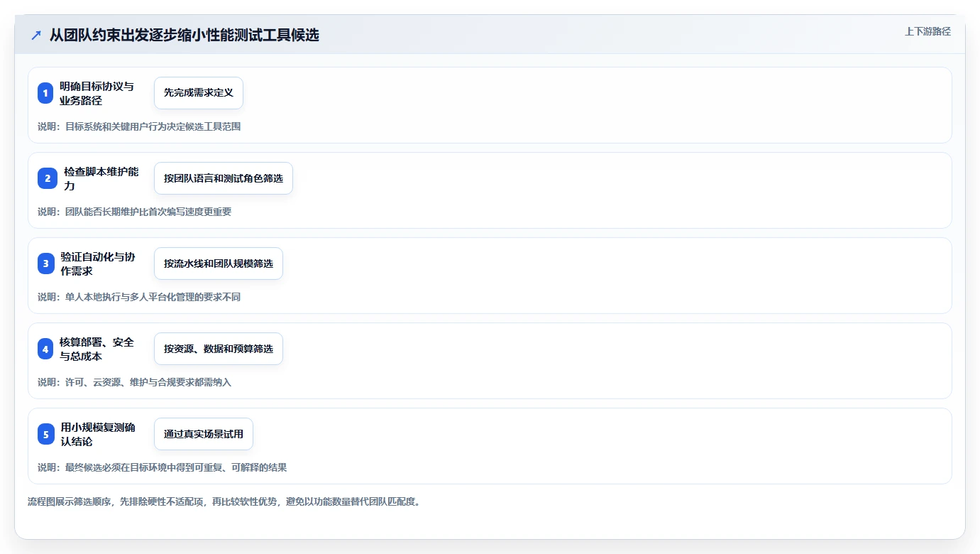Click the footer caption starting 流程图展示筛选顺序
980x554 pixels.
[x=224, y=501]
